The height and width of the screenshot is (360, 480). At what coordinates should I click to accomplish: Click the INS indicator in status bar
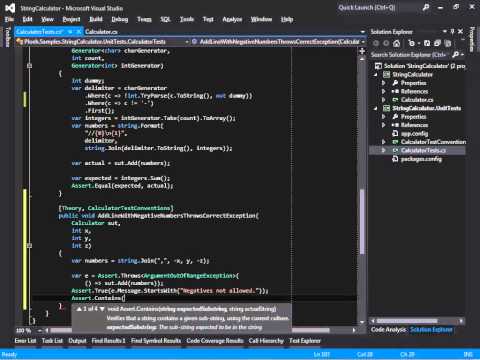[468, 354]
